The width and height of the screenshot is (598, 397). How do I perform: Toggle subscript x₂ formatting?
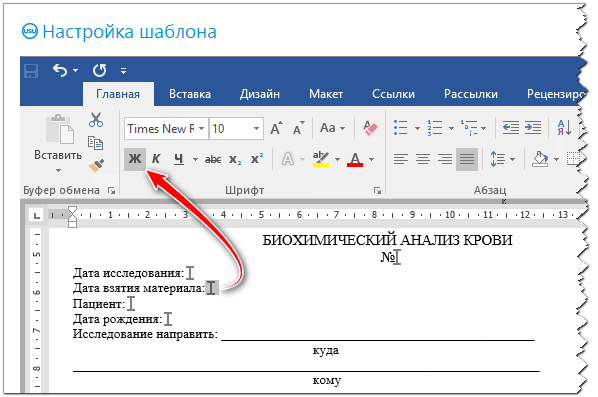coord(235,159)
